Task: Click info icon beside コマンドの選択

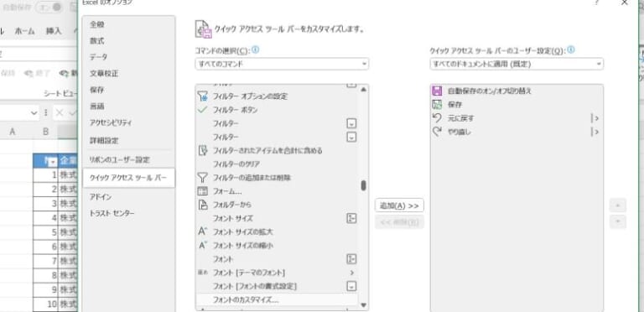Action: click(x=256, y=50)
